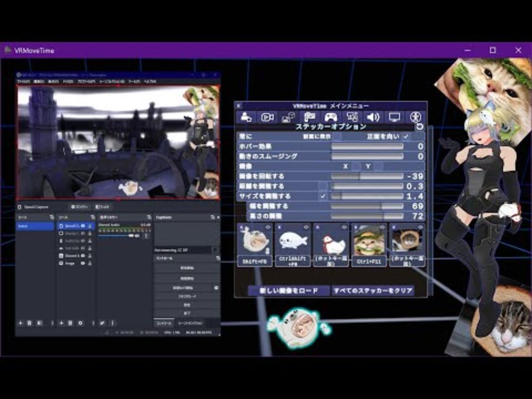The height and width of the screenshot is (399, 532).
Task: Open Captions settings gear in OBS
Action: coord(215,250)
